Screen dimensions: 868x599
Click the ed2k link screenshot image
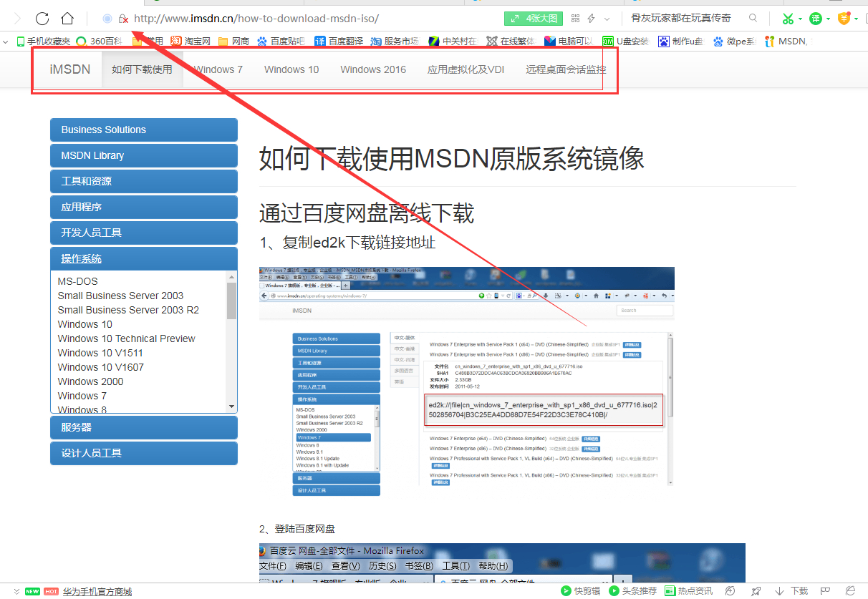(466, 382)
